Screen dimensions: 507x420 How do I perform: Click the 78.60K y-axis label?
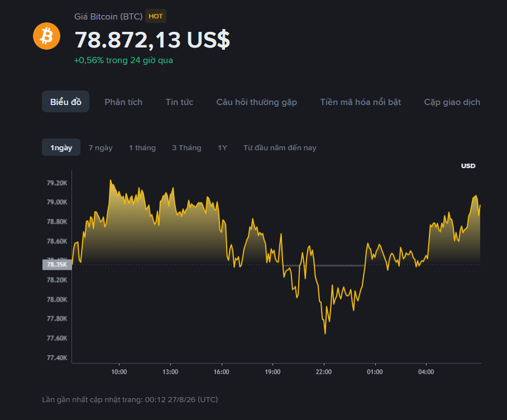coord(57,241)
